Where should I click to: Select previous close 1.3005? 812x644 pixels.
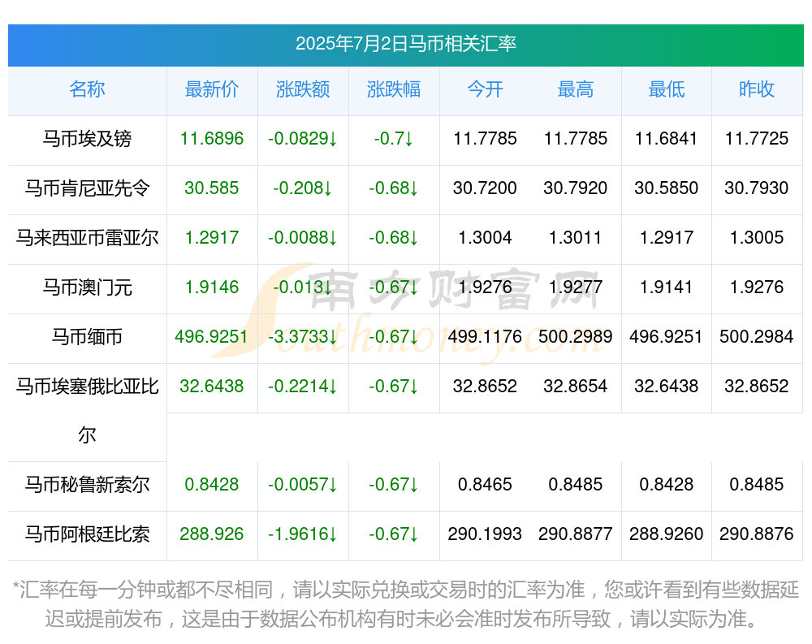click(x=757, y=238)
